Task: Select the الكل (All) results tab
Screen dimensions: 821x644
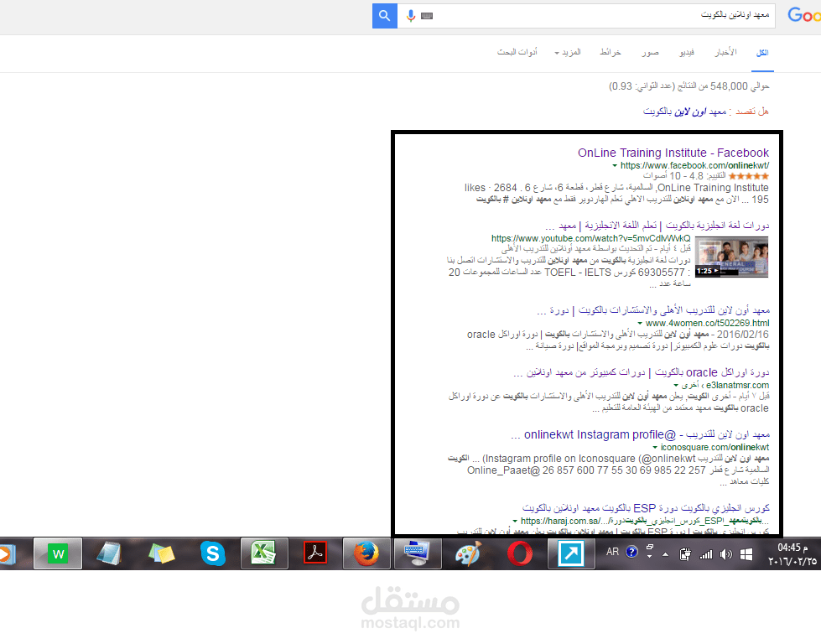Action: coord(762,52)
